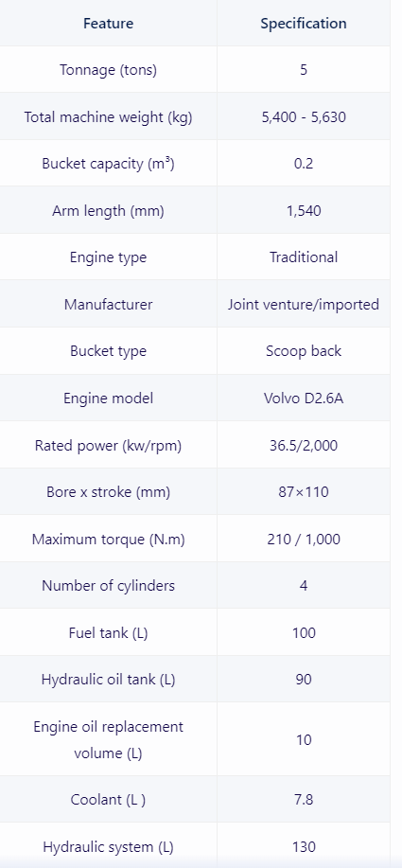Click the Joint venture/imported manufacturer value
Image resolution: width=402 pixels, height=868 pixels.
304,305
